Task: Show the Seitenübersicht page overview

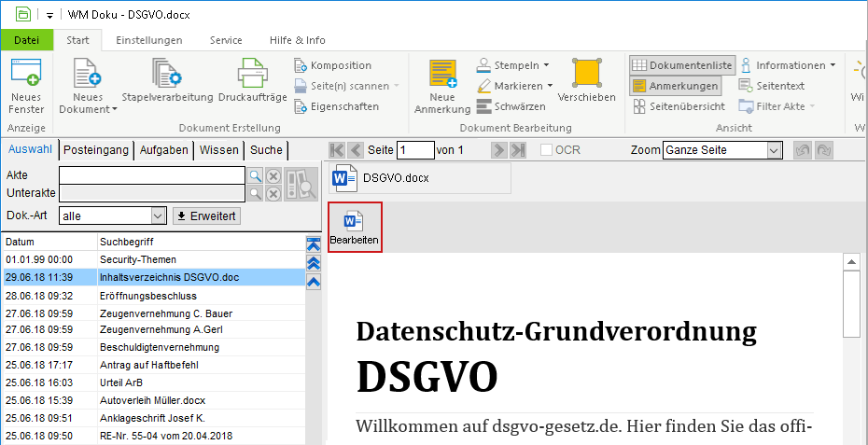Action: (679, 106)
